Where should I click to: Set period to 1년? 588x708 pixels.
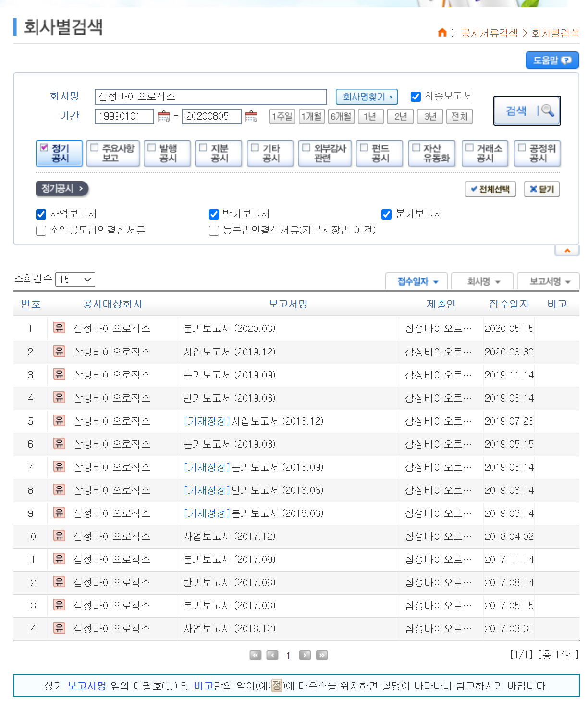370,116
